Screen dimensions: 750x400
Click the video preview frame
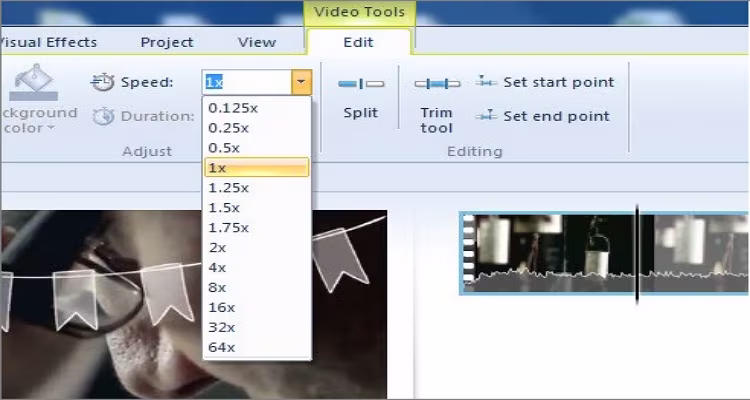click(194, 304)
